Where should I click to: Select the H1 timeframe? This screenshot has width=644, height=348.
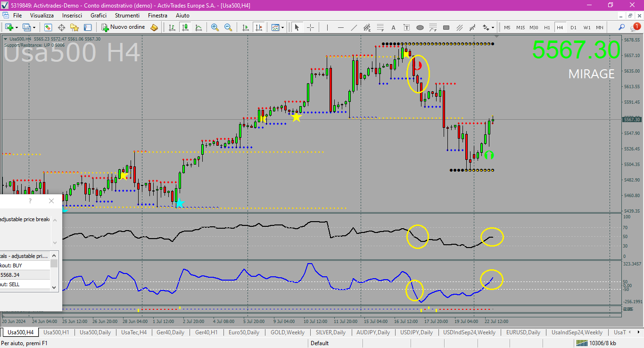point(547,27)
